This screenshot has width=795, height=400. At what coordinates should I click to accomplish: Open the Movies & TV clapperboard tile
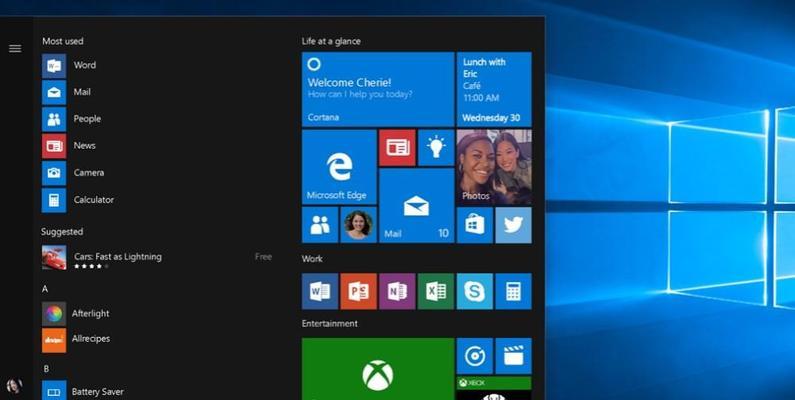514,356
